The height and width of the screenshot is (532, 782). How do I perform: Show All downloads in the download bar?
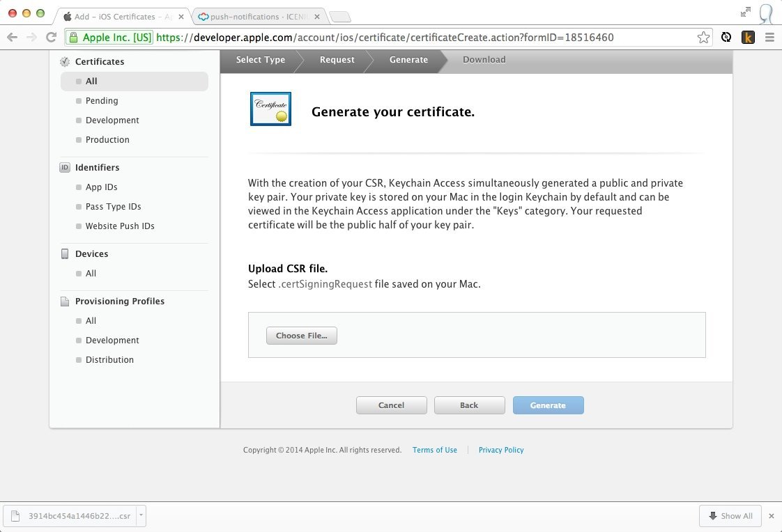tap(730, 516)
